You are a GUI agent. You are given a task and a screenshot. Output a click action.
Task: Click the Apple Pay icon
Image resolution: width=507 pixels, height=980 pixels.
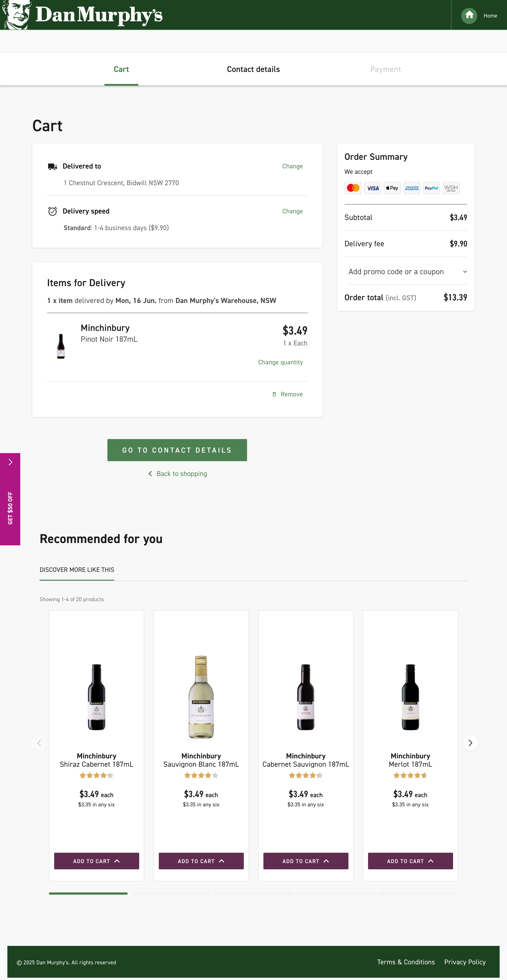pyautogui.click(x=392, y=187)
